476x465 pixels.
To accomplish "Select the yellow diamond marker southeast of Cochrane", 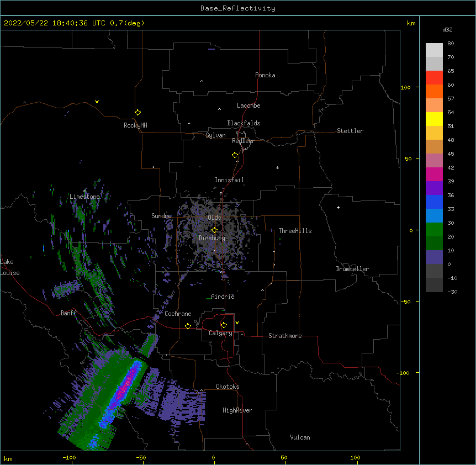I will coord(188,326).
